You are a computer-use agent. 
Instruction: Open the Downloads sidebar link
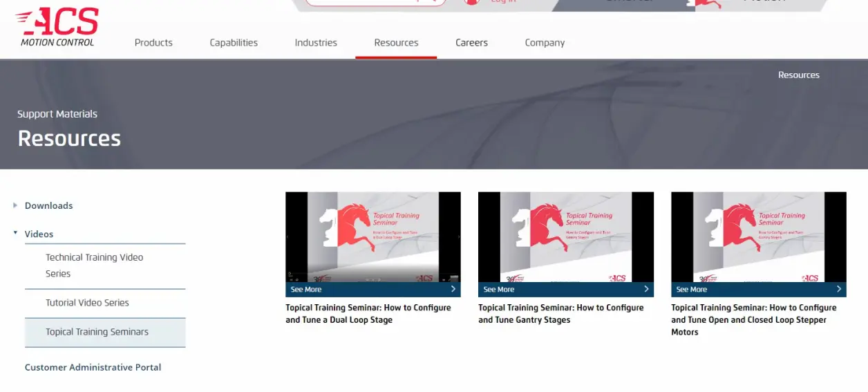tap(48, 205)
